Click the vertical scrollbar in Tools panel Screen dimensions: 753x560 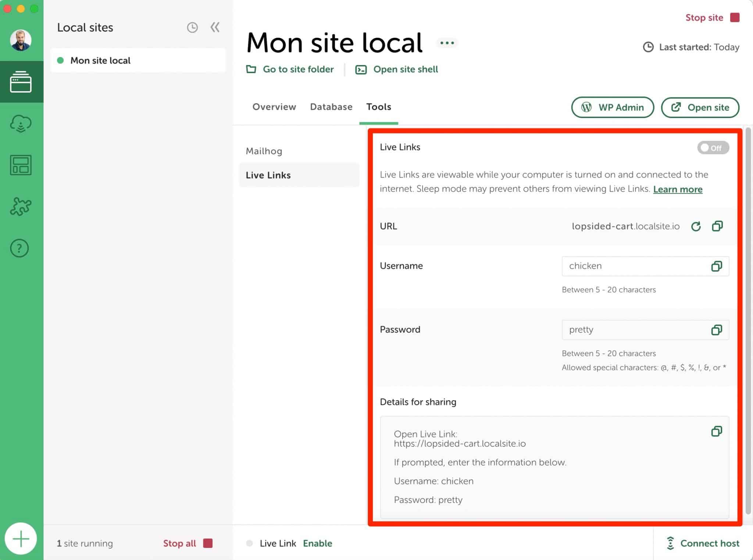[x=748, y=320]
